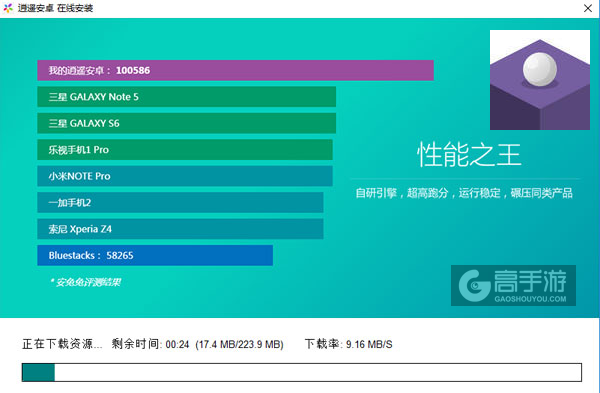The image size is (600, 393).
Task: Click the 正在下载资源 status text
Action: tap(62, 344)
